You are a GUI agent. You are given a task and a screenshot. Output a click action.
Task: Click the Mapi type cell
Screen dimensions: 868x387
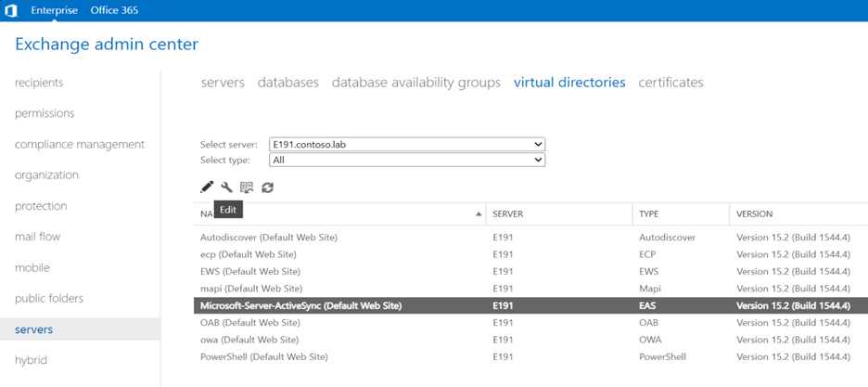point(650,289)
